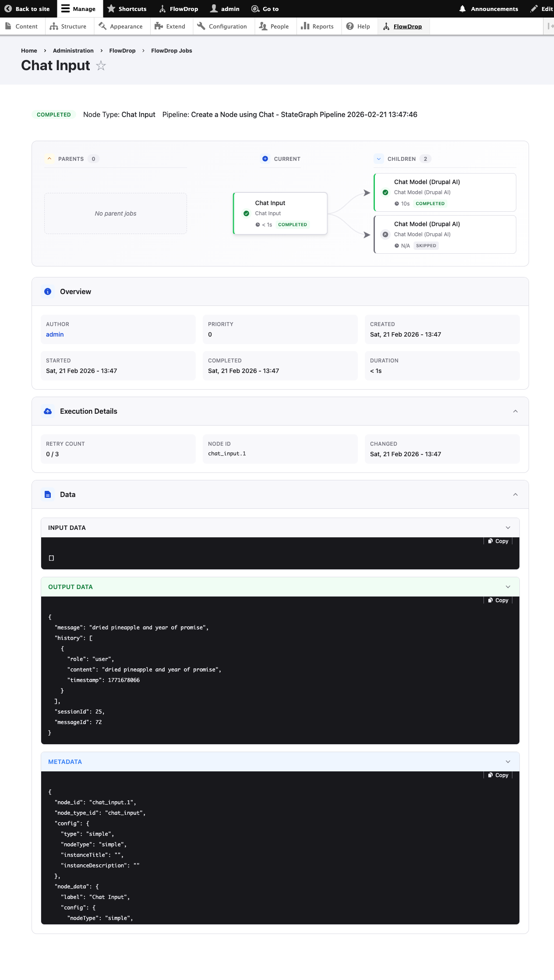Click the Edit pencil icon in toolbar
Image resolution: width=554 pixels, height=980 pixels.
pos(534,9)
